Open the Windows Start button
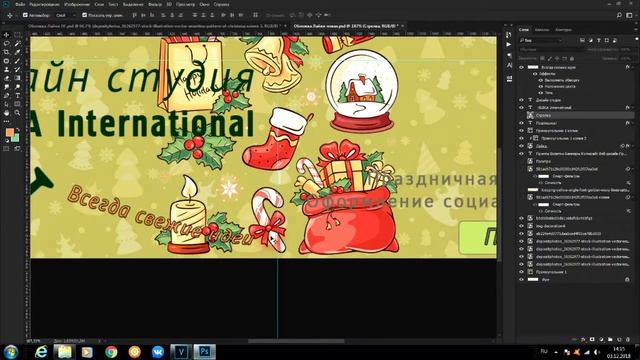 (11, 351)
